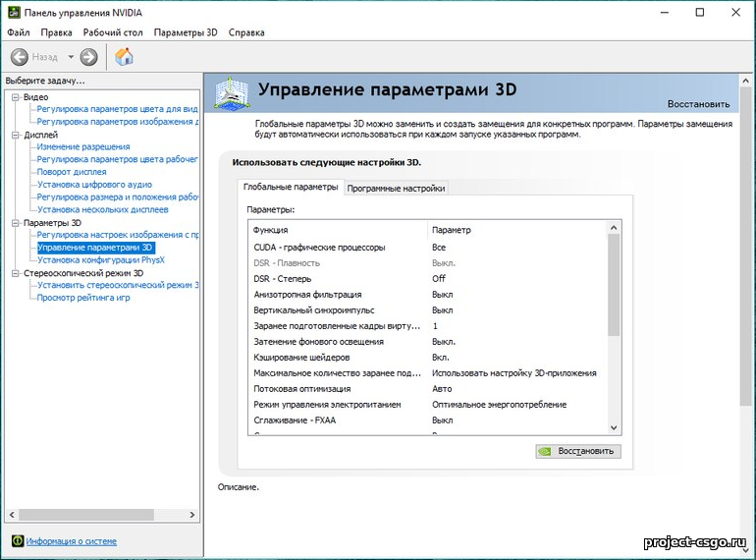Image resolution: width=756 pixels, height=560 pixels.
Task: Open Поворот дисплея
Action: coord(72,172)
